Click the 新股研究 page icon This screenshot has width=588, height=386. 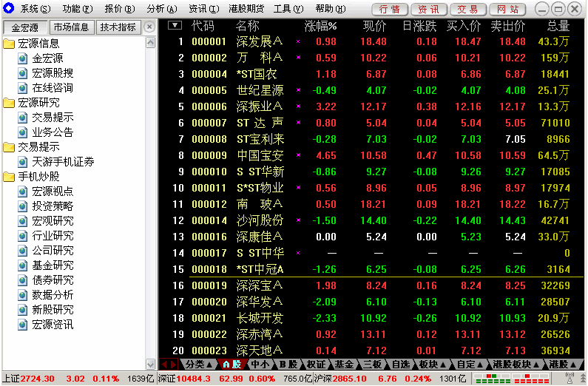(x=23, y=310)
